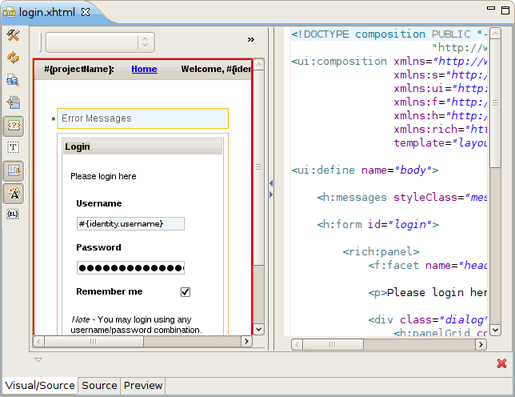
Task: Click the source pane horizontal scrollbar thumb
Action: pyautogui.click(x=333, y=344)
